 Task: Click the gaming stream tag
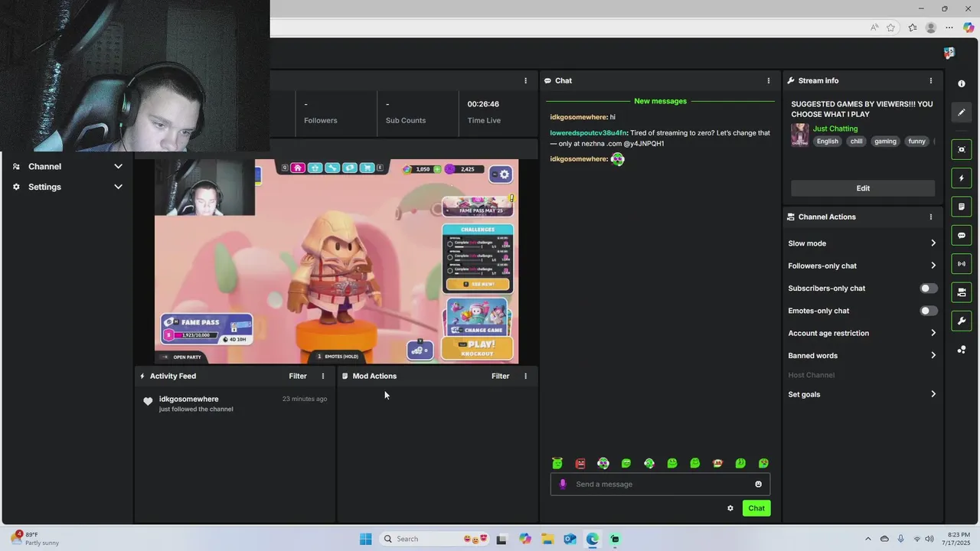[885, 141]
